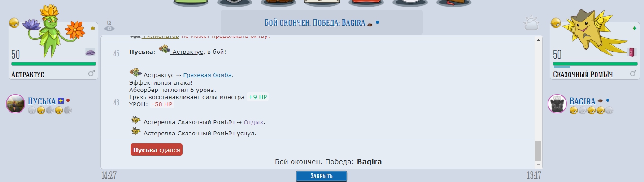Click bottom 'Бой окончен. Победа: Bagira' log text

pos(328,161)
